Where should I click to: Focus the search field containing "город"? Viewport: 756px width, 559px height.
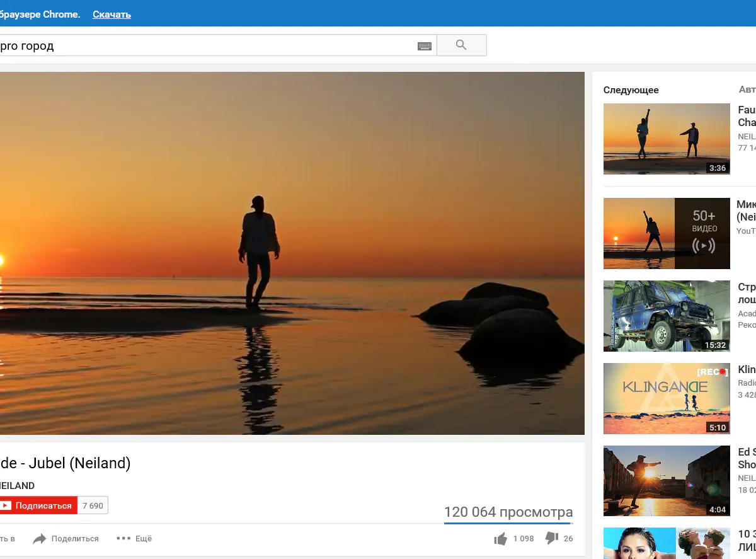point(208,46)
